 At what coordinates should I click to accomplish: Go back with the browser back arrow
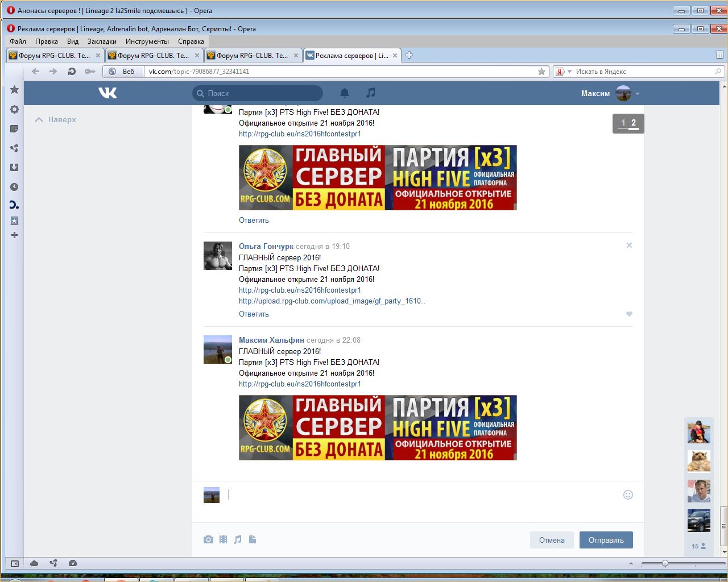[35, 72]
